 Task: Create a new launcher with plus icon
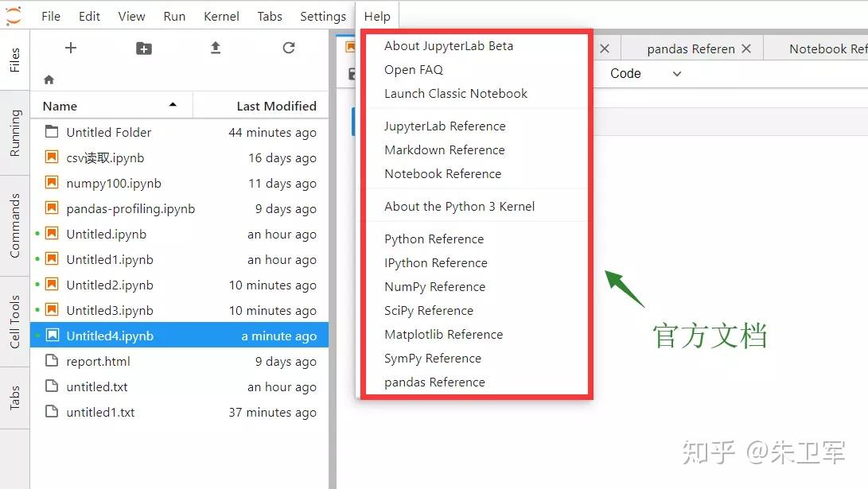coord(71,48)
